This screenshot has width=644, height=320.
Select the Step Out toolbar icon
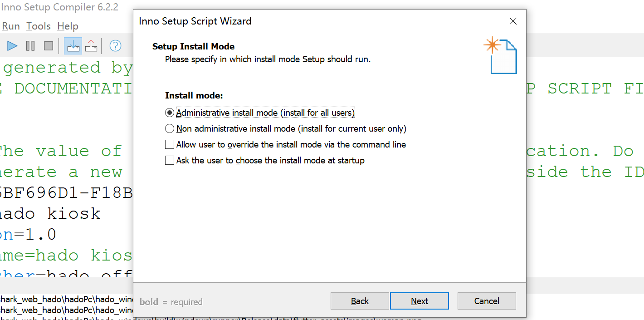coord(91,45)
